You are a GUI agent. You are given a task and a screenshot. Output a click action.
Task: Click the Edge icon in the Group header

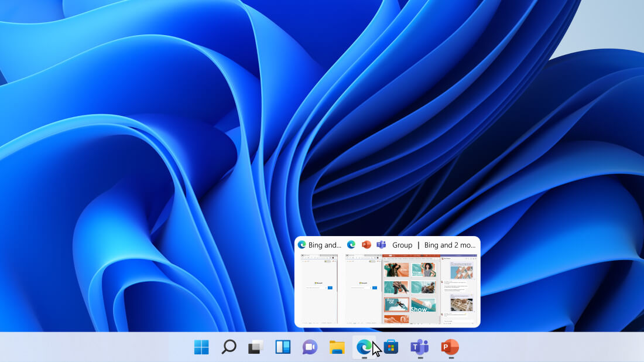tap(351, 245)
